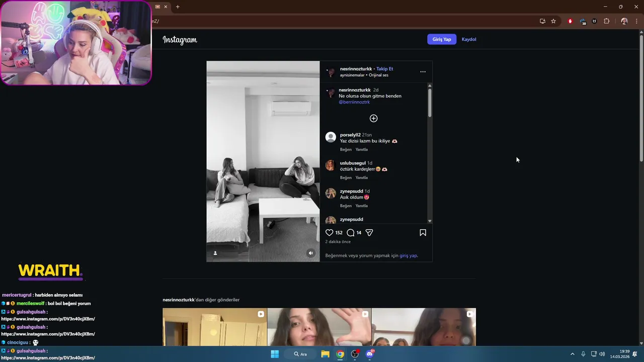Click Beğen under uslubusegul comment

(346, 177)
